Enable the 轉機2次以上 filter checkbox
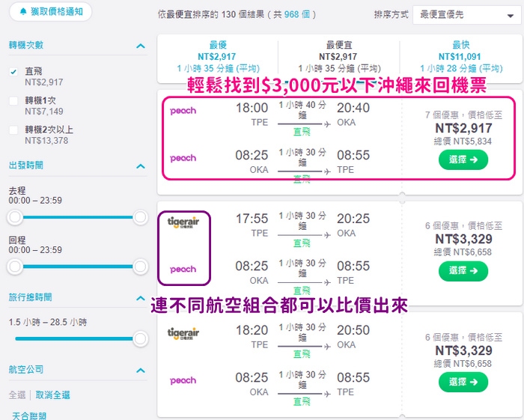 (13, 130)
